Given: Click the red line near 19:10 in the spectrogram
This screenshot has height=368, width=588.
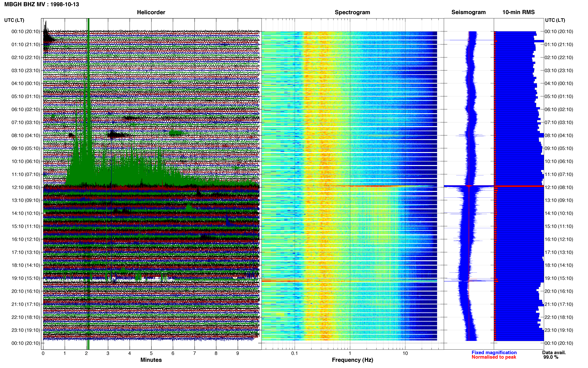Looking at the screenshot, I should [349, 281].
